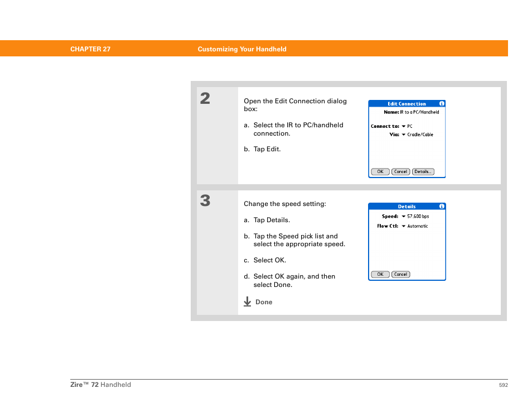This screenshot has height=412, width=532.
Task: Click the page number 592
Action: point(503,385)
